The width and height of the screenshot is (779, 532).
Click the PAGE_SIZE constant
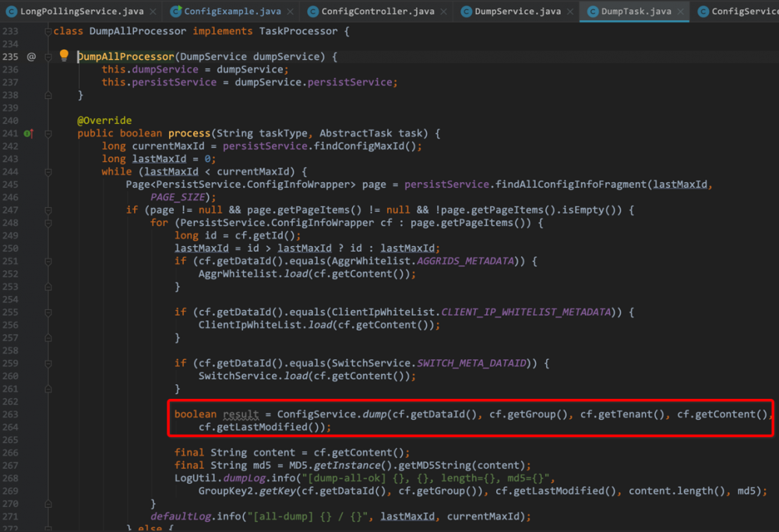coord(178,197)
